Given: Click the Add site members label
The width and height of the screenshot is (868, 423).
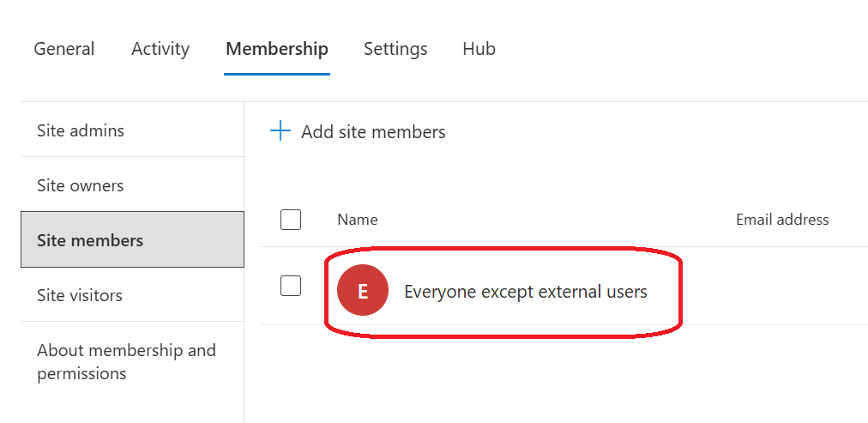Looking at the screenshot, I should (x=373, y=132).
